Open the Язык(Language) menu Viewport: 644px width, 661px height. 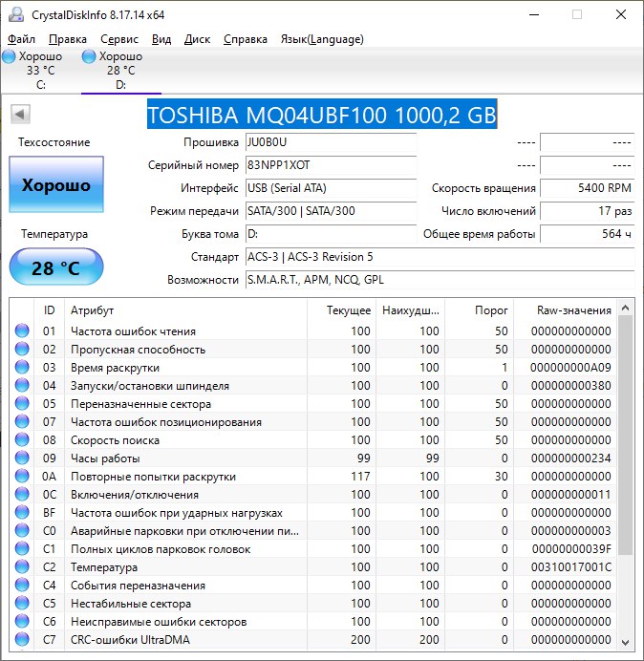coord(322,39)
